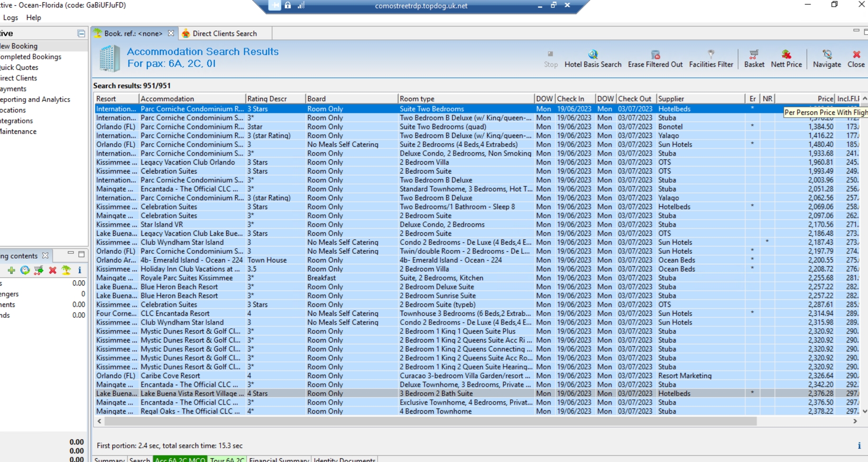Viewport: 868px width, 462px height.
Task: Click horizontal scrollbar right arrow
Action: click(x=855, y=421)
